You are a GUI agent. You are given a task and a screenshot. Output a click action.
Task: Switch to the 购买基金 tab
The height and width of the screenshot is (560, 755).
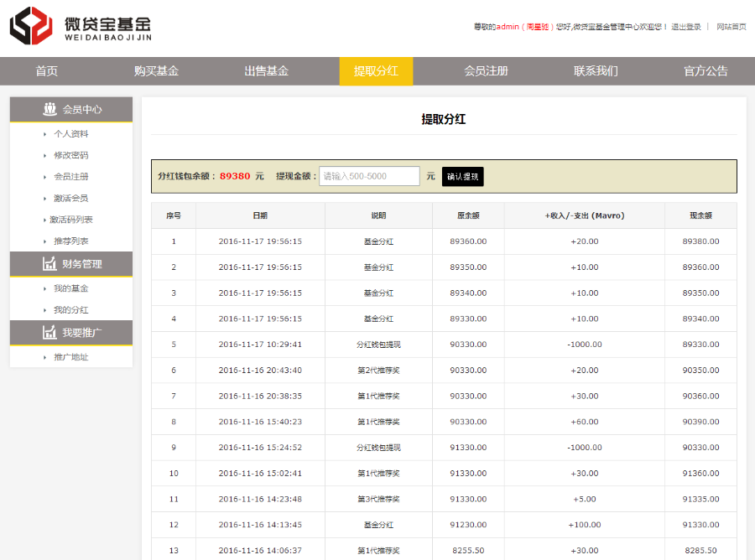(157, 71)
